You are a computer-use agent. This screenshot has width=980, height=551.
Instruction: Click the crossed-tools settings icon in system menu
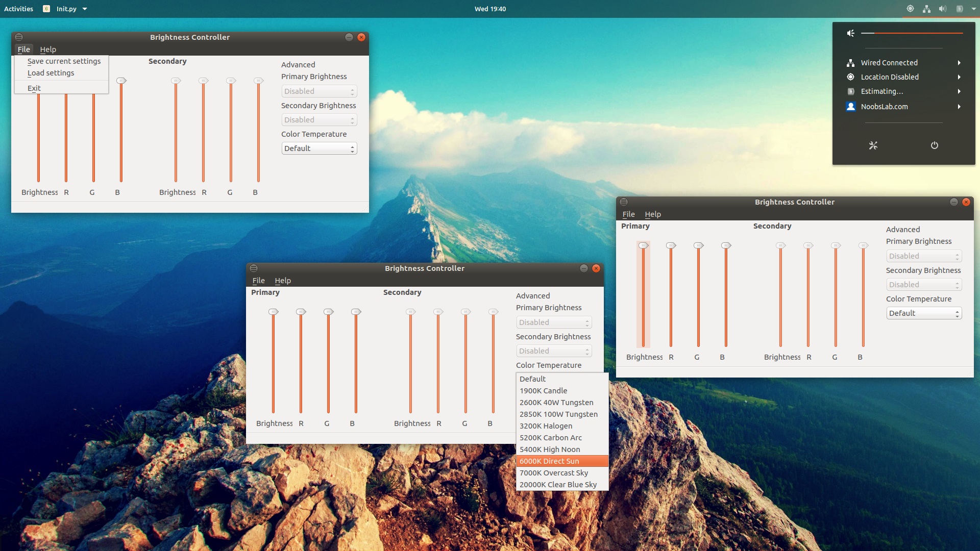coord(873,146)
